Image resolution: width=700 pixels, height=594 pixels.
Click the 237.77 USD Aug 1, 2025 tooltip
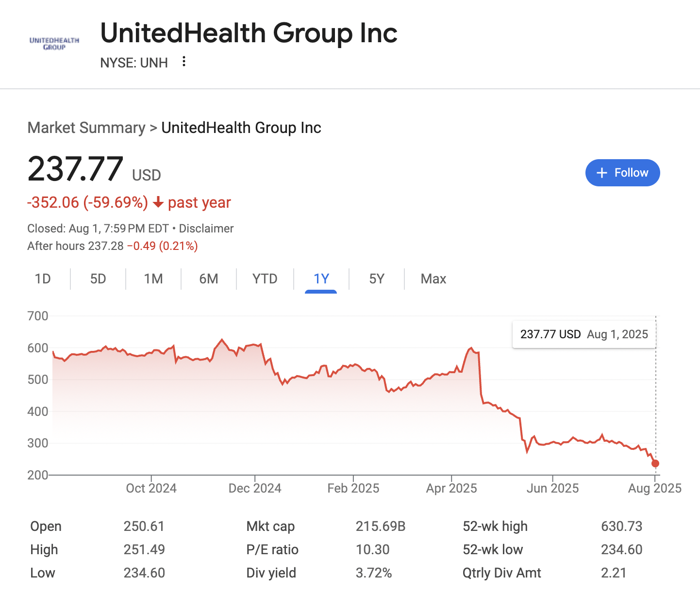[x=584, y=334]
